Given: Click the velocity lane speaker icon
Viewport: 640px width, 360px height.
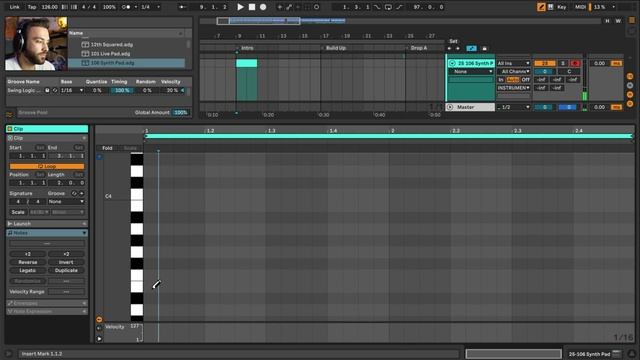Looking at the screenshot, I should tap(99, 328).
